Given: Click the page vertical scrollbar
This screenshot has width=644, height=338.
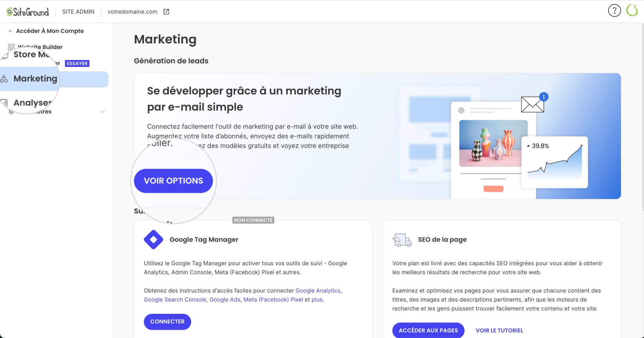Looking at the screenshot, I should [x=642, y=117].
